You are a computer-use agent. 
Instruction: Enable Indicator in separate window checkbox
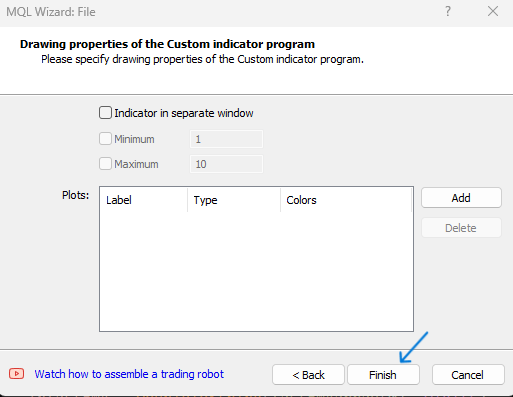105,113
